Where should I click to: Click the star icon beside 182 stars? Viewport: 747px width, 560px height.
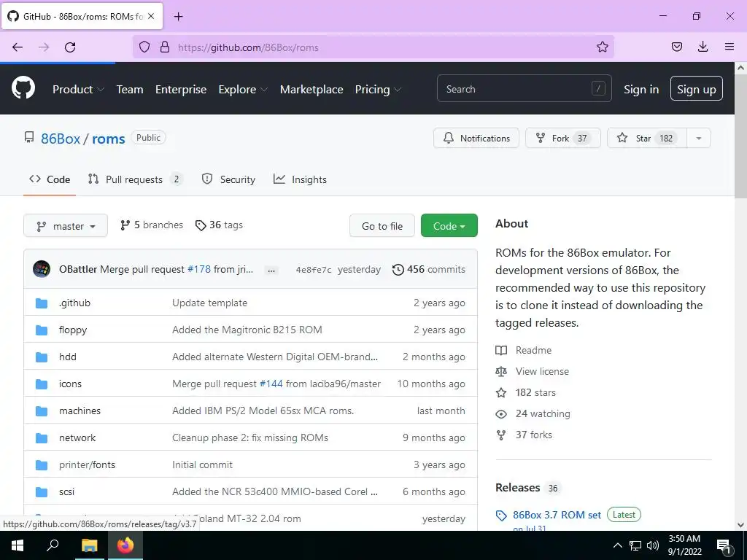tap(501, 393)
